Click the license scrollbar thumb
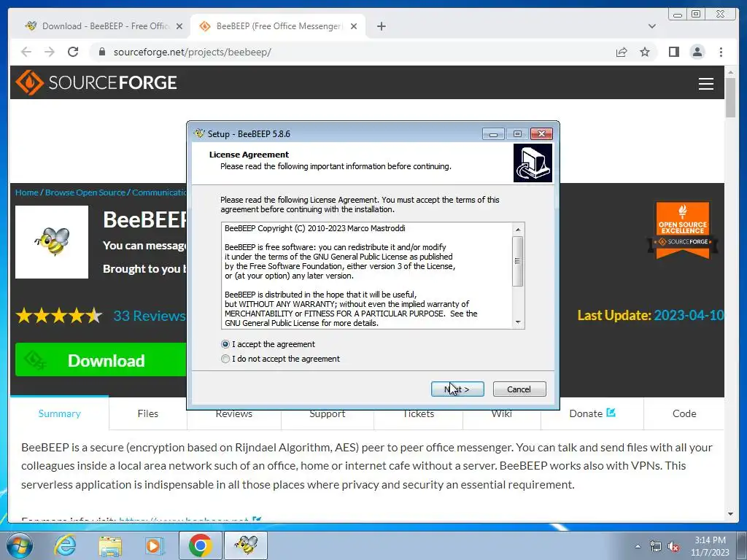The width and height of the screenshot is (747, 560). click(x=518, y=261)
